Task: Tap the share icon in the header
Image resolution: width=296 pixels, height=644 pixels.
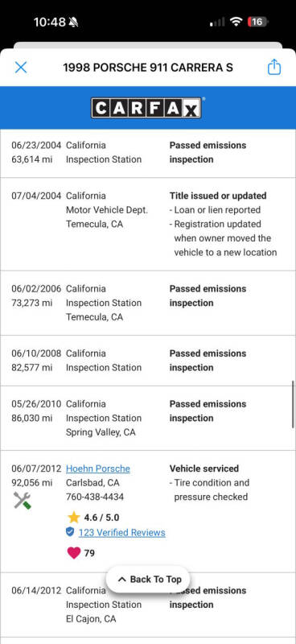Action: click(274, 67)
